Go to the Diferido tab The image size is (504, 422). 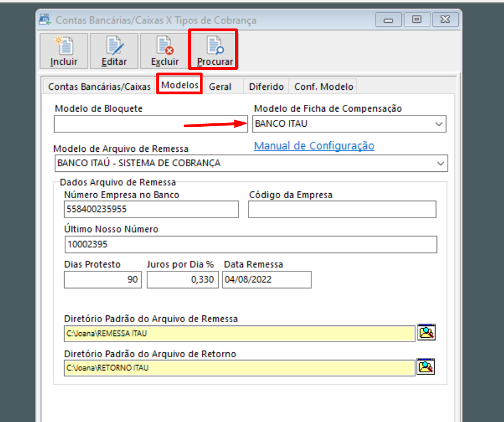pos(266,87)
